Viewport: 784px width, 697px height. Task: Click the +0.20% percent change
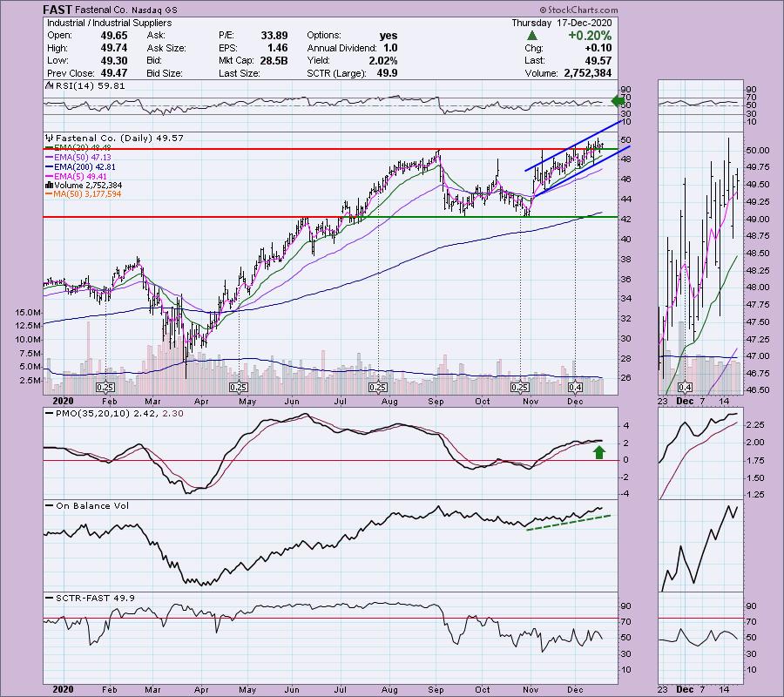[590, 36]
